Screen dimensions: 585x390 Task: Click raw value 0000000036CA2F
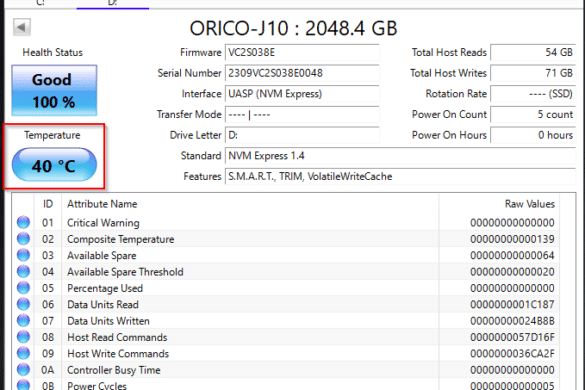512,354
